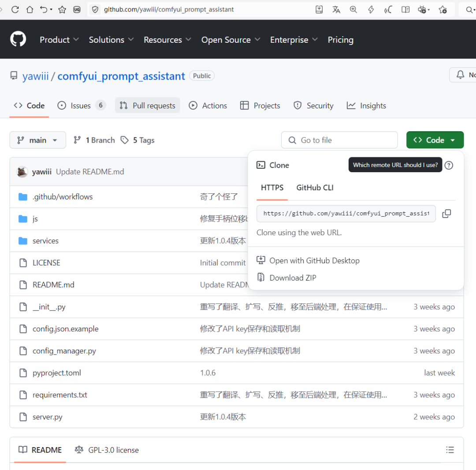Click the Insights navigation item
Viewport: 476px width, 470px height.
[x=366, y=105]
